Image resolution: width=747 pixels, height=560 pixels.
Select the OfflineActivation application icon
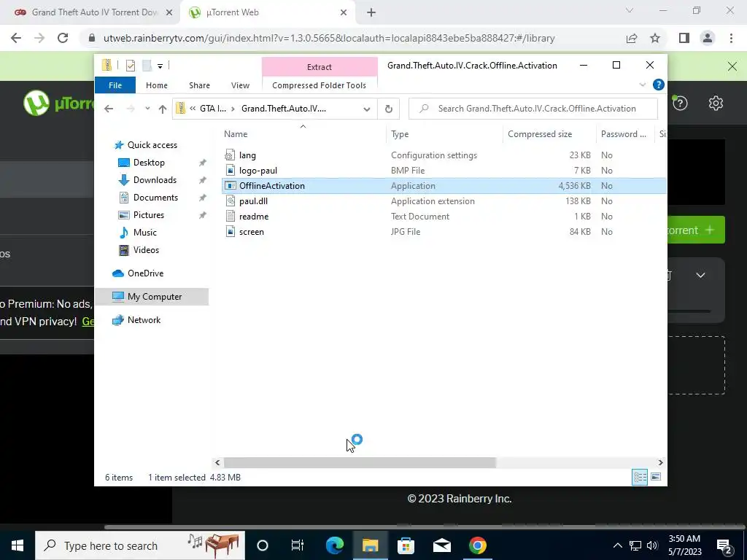coord(230,186)
